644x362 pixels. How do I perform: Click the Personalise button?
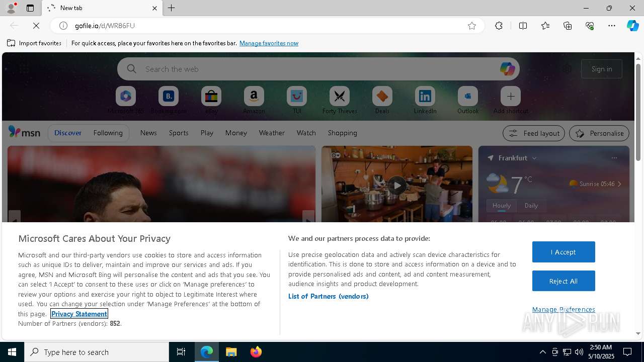599,133
